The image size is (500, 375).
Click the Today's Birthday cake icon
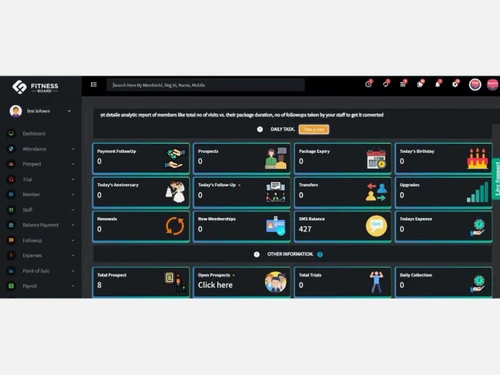477,159
